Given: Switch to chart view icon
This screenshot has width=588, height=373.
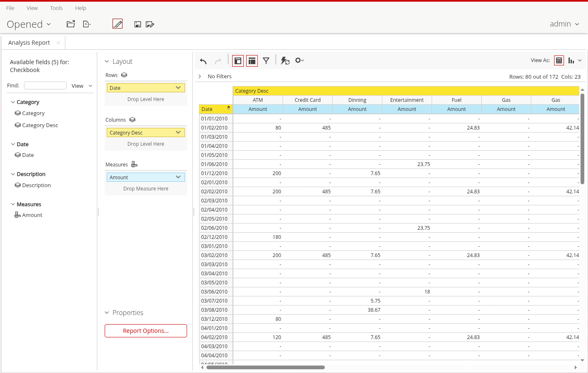Looking at the screenshot, I should tap(571, 60).
